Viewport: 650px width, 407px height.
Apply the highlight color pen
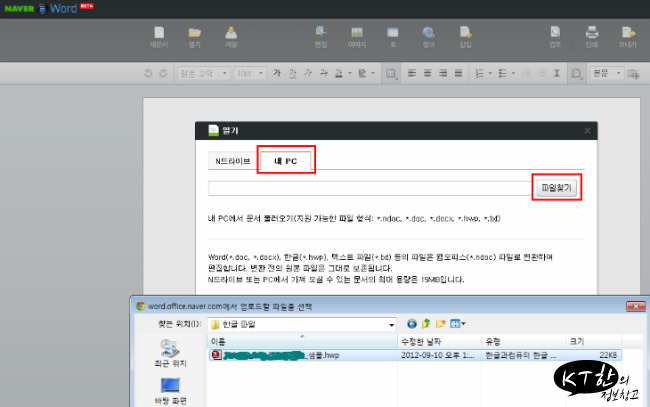coord(362,73)
